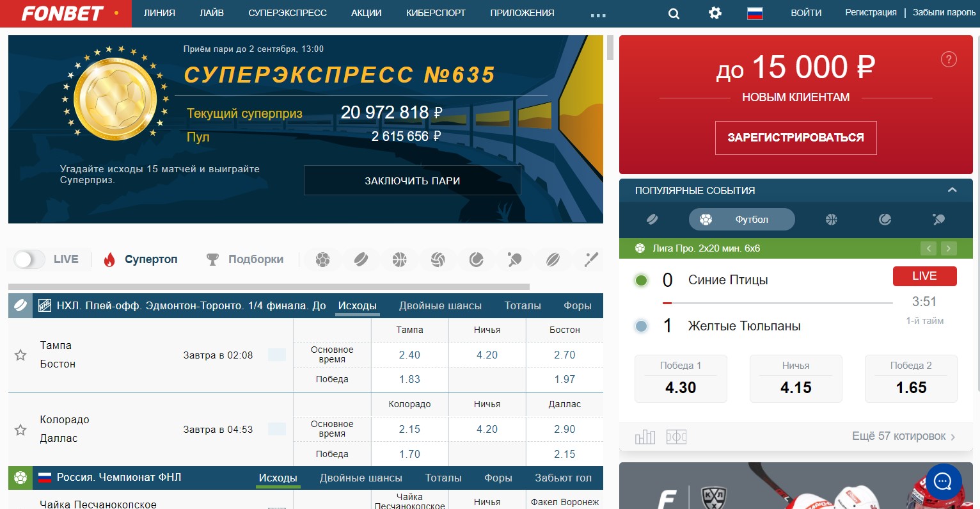Screen dimensions: 980x509
Task: Bet on Победа 2 at 1.65
Action: pos(911,378)
